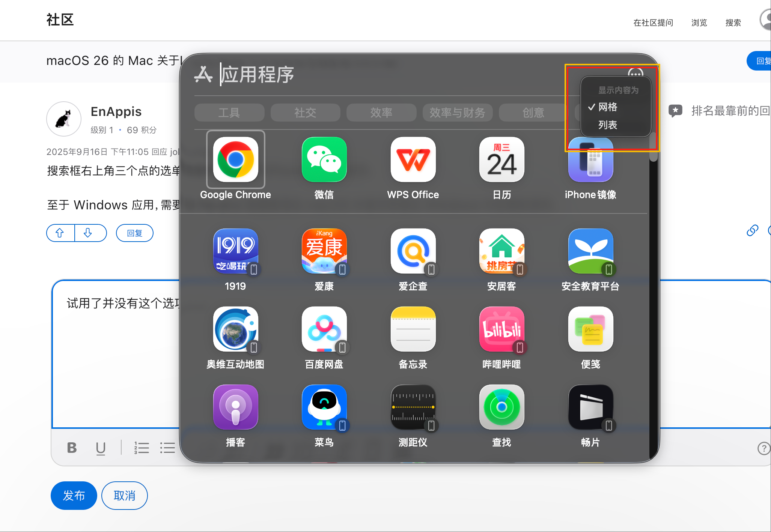Filter apps by the 工具 category

pos(229,113)
